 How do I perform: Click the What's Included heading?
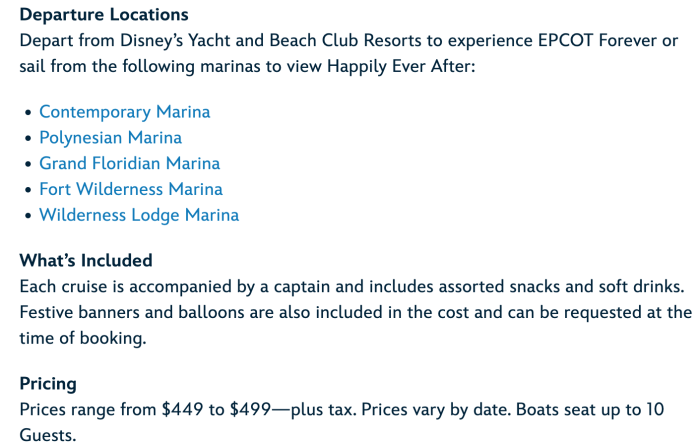pyautogui.click(x=86, y=261)
